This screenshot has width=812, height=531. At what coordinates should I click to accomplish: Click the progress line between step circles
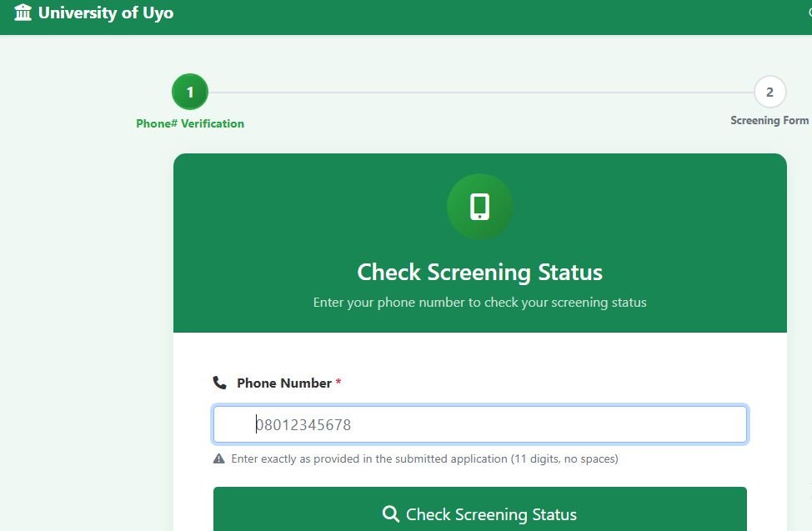coord(479,92)
